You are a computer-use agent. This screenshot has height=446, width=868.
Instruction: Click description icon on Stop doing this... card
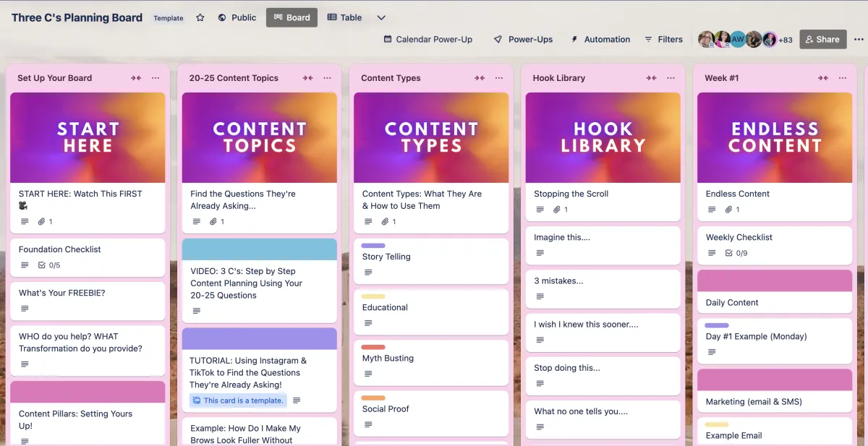tap(540, 383)
